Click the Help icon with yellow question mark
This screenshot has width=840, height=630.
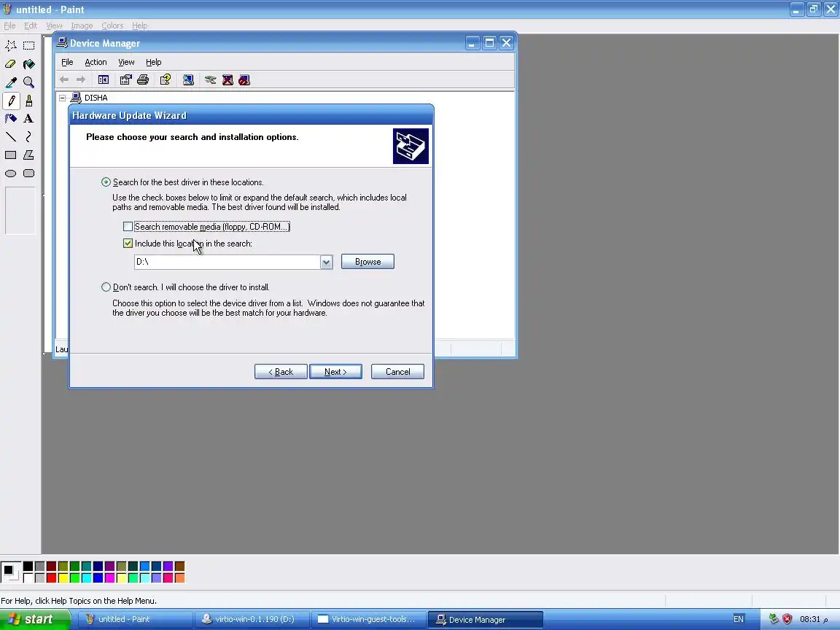click(166, 79)
